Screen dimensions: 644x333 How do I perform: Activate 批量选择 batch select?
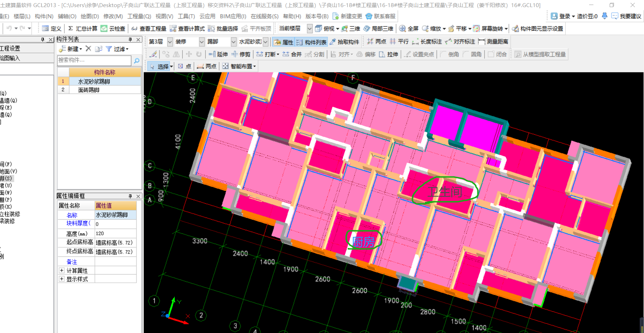tap(223, 29)
